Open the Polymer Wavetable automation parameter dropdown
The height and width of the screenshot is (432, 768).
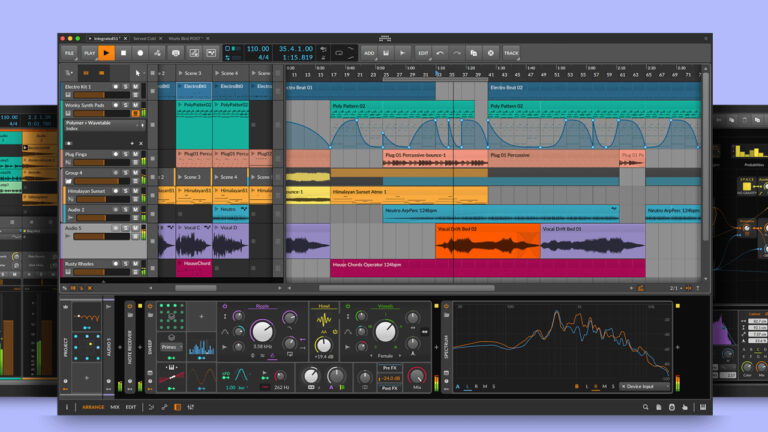point(105,125)
